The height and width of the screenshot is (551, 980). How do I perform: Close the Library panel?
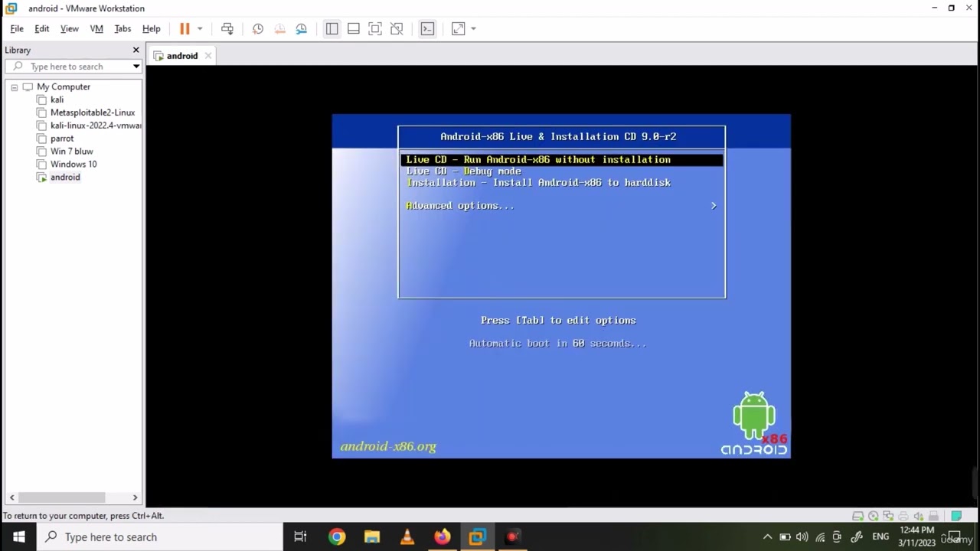pyautogui.click(x=136, y=50)
